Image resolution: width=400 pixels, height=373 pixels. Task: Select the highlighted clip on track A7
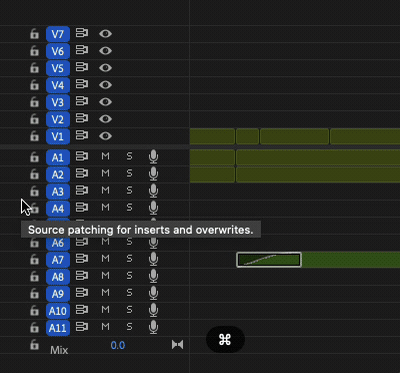point(269,260)
